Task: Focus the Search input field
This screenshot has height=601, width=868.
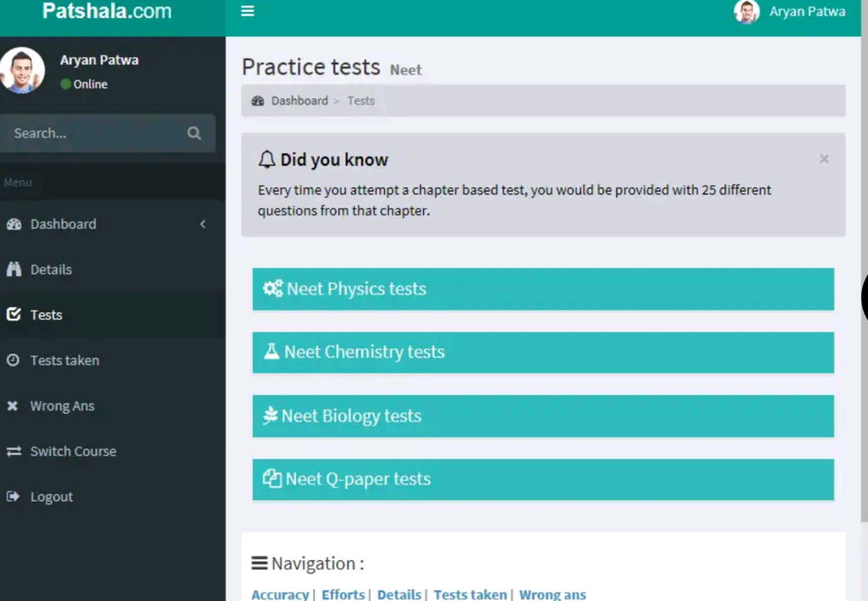Action: click(94, 134)
